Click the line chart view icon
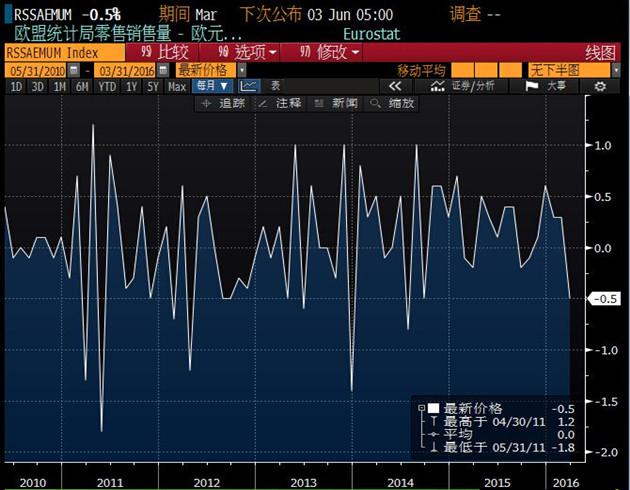Viewport: 630px width, 490px height. tap(249, 87)
